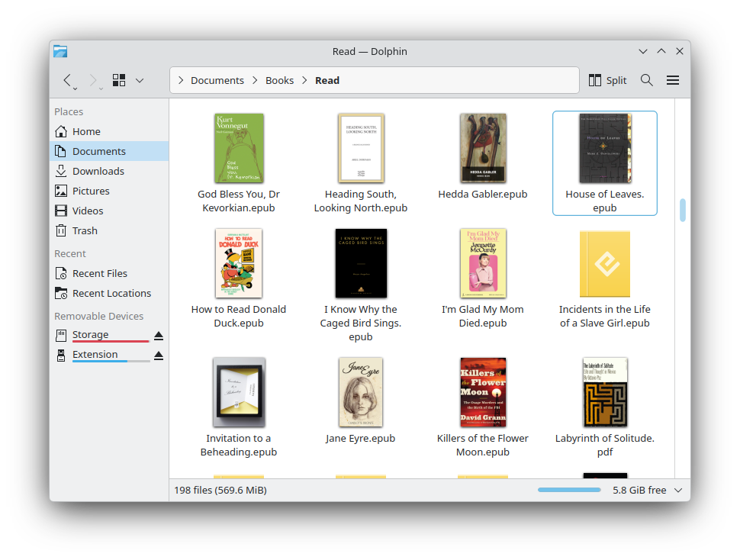
Task: Select Incidents in the Life of a Slave Girl icon
Action: [x=605, y=263]
